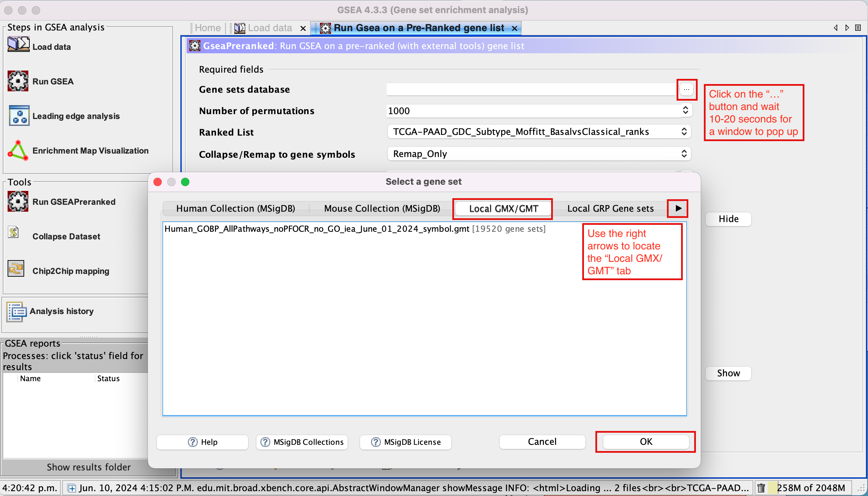Switch to Load data tab
The width and height of the screenshot is (868, 496).
(x=263, y=28)
